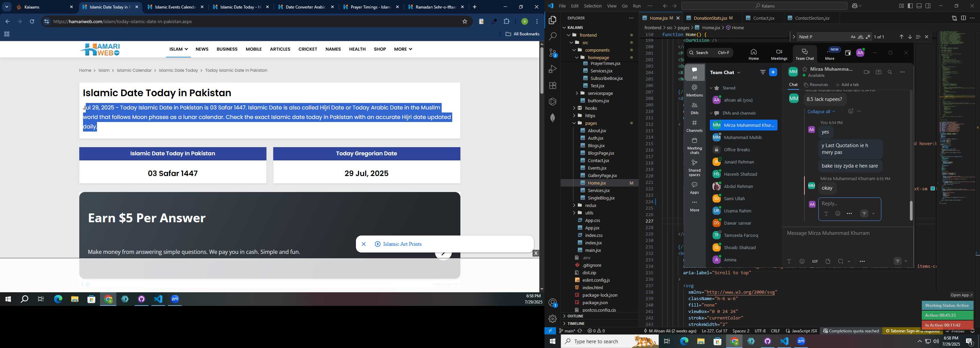Click blue plus new chat button in Zoom
Image resolution: width=980 pixels, height=348 pixels.
coord(773,72)
